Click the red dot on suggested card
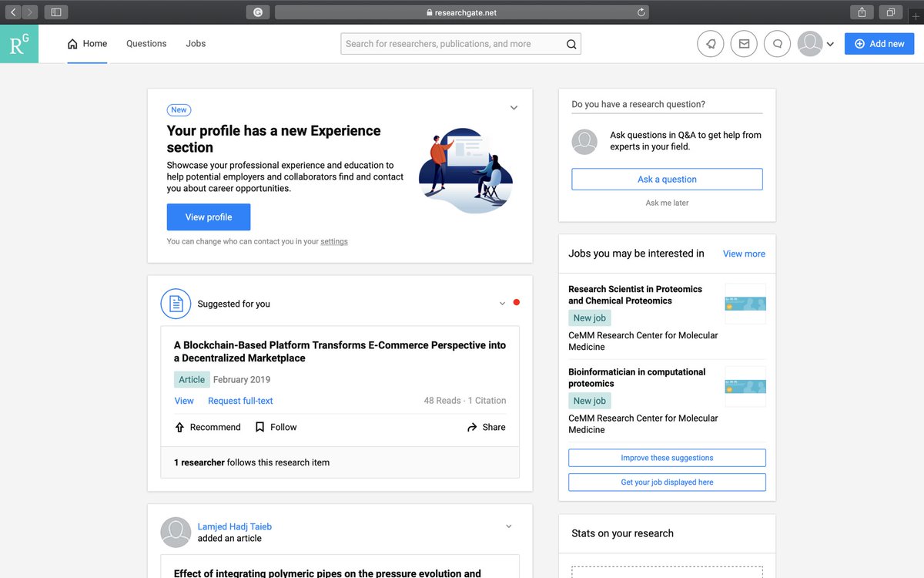 [516, 302]
